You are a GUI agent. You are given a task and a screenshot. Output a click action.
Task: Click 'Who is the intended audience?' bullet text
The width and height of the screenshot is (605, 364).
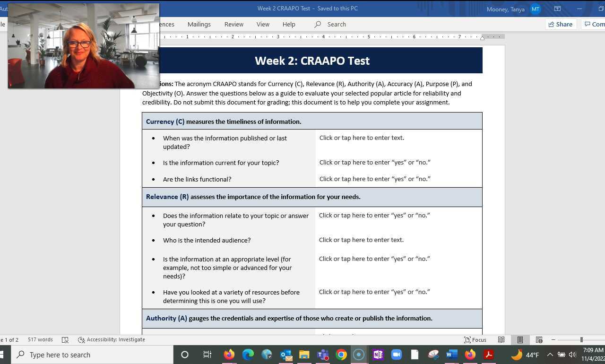click(207, 240)
